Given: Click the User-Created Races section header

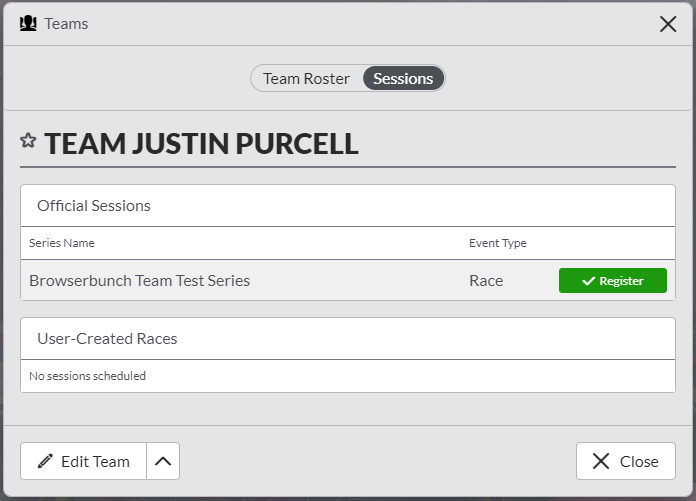Looking at the screenshot, I should [107, 339].
